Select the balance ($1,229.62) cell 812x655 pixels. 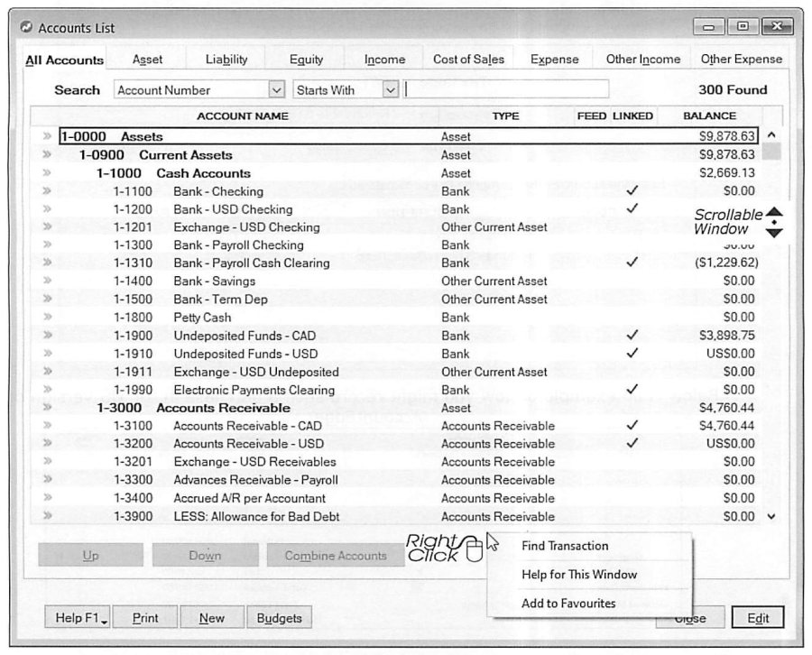pyautogui.click(x=726, y=263)
